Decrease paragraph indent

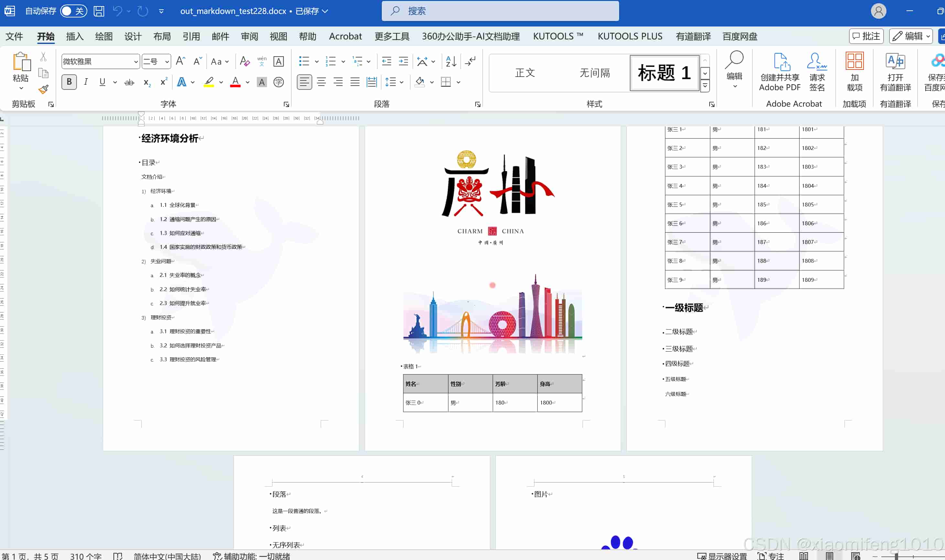click(x=387, y=61)
